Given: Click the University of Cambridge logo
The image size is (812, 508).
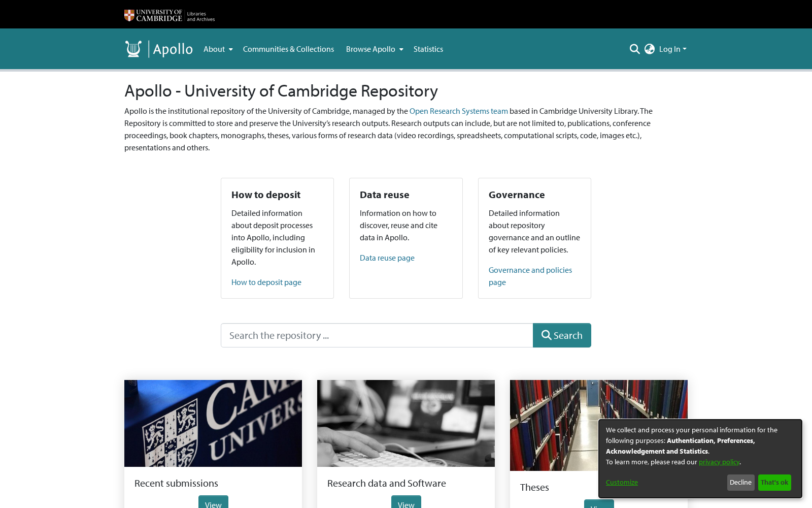Looking at the screenshot, I should coord(170,16).
